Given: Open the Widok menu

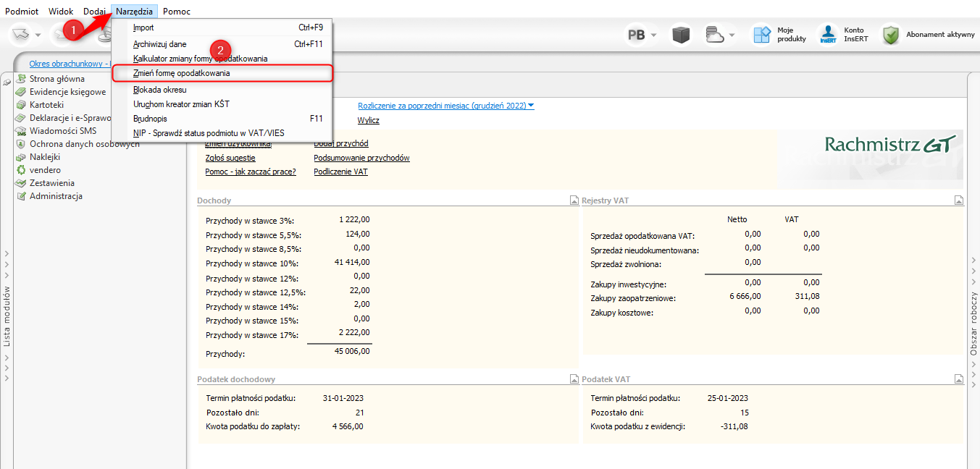Looking at the screenshot, I should pyautogui.click(x=61, y=12).
